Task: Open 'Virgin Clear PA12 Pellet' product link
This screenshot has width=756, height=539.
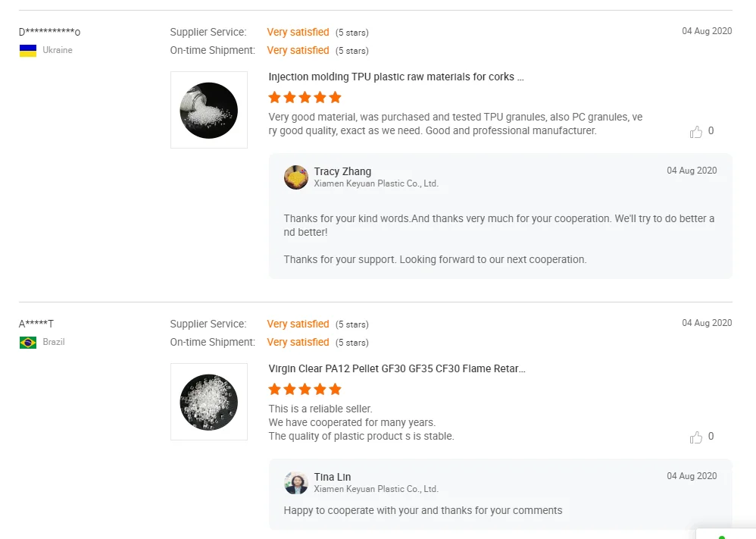Action: click(x=396, y=369)
